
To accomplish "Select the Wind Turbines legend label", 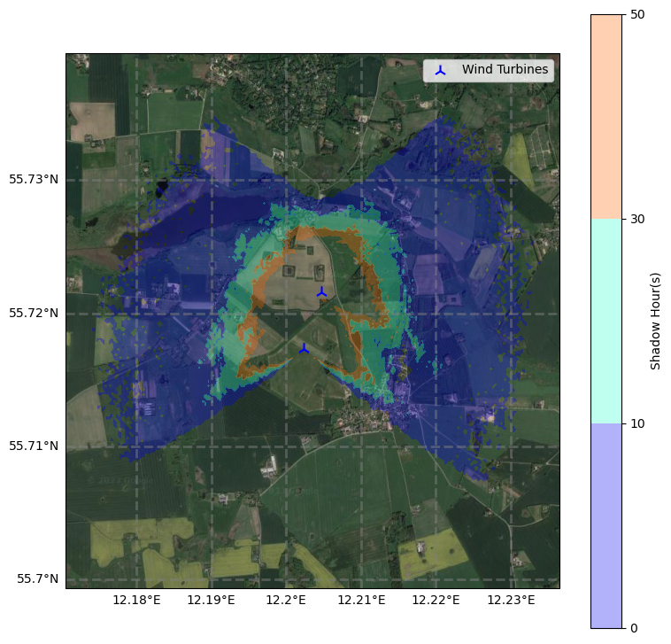I will [505, 70].
